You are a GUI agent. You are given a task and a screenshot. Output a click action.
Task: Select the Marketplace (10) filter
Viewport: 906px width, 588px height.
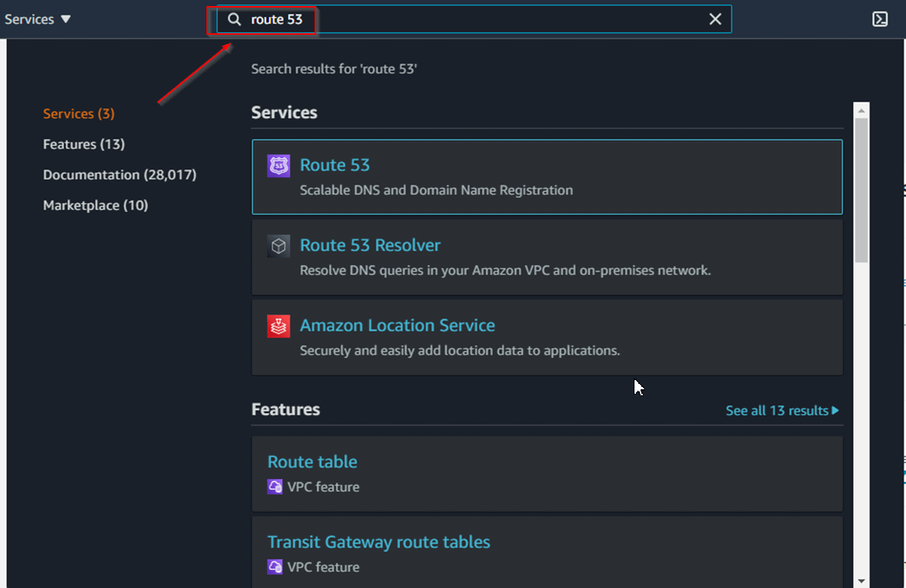(95, 205)
